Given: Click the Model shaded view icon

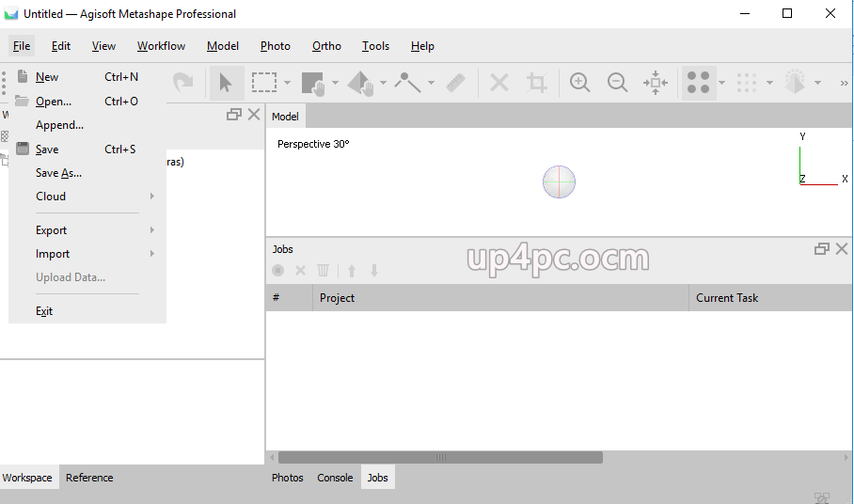Looking at the screenshot, I should coord(795,82).
